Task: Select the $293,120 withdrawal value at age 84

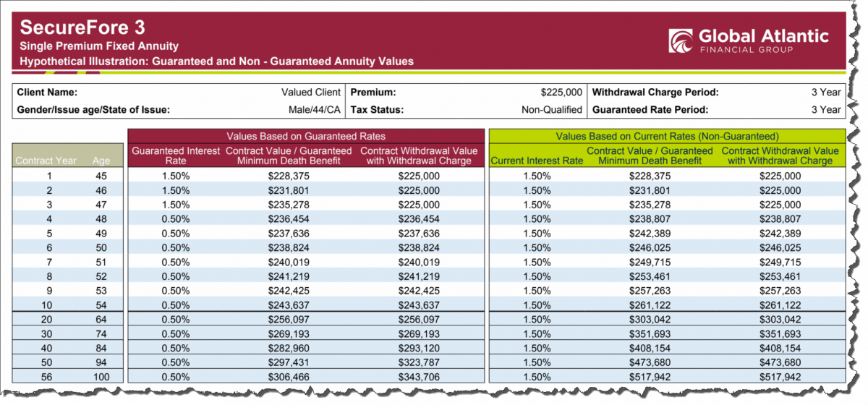Action: point(419,349)
